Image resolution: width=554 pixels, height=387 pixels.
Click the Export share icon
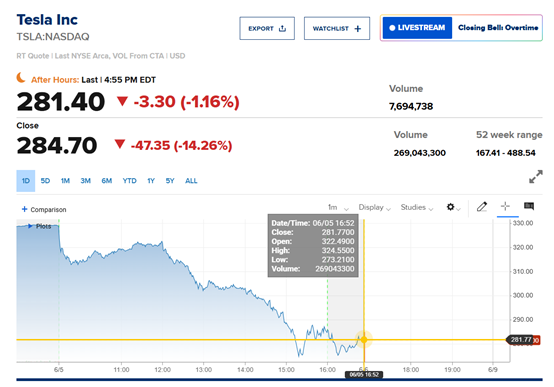tap(282, 29)
